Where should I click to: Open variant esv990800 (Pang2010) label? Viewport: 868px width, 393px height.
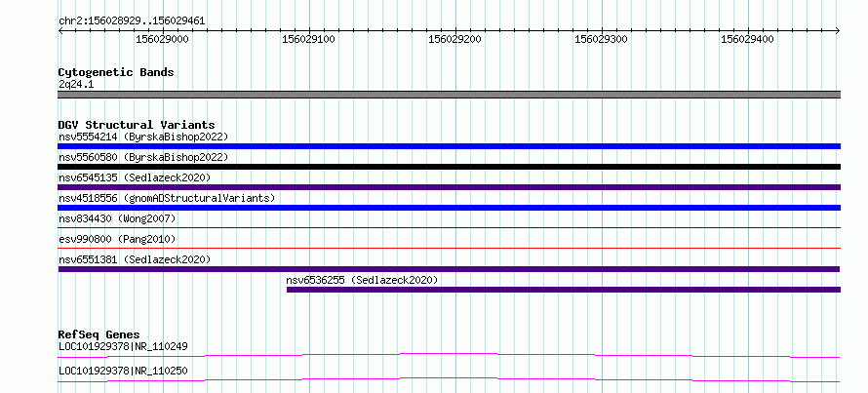point(117,239)
